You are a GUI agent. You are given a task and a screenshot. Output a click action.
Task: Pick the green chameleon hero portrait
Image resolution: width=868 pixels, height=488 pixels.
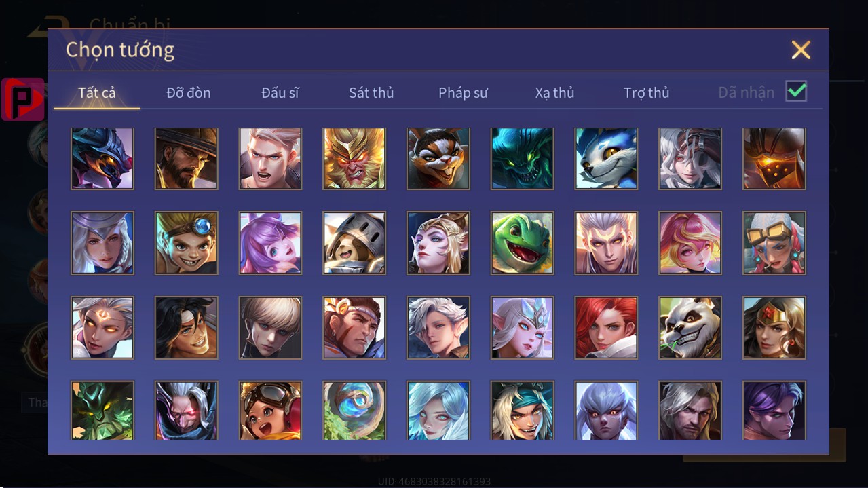(523, 243)
